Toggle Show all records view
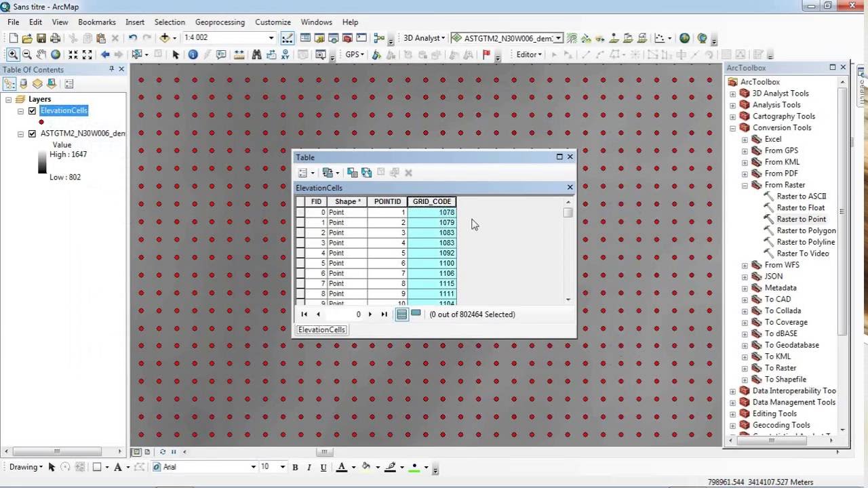Viewport: 868px width, 488px height. (x=402, y=314)
